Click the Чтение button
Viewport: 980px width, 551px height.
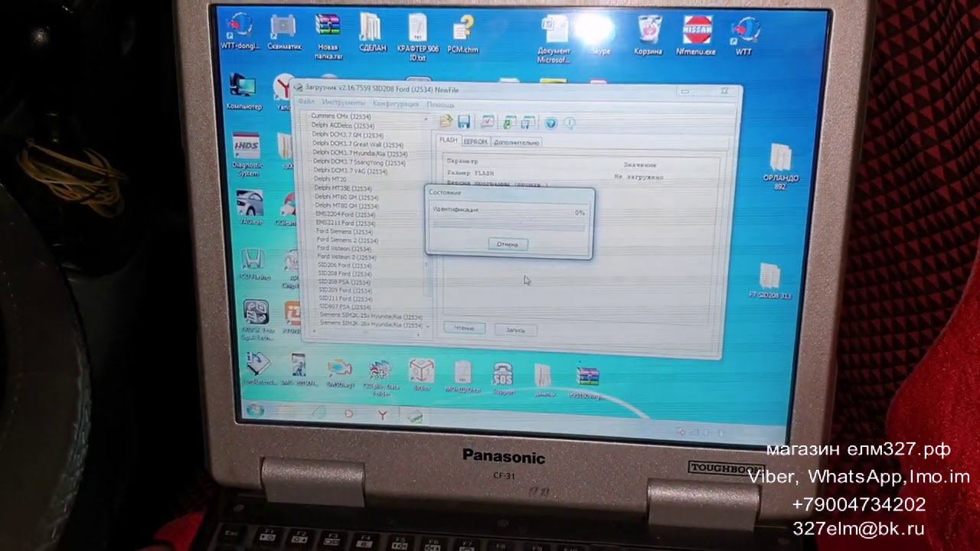(464, 328)
